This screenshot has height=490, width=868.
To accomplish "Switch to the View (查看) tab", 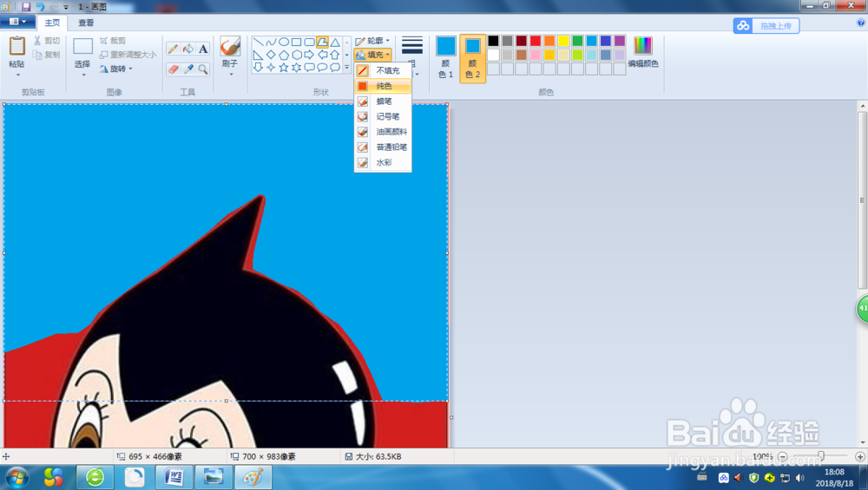I will point(86,23).
